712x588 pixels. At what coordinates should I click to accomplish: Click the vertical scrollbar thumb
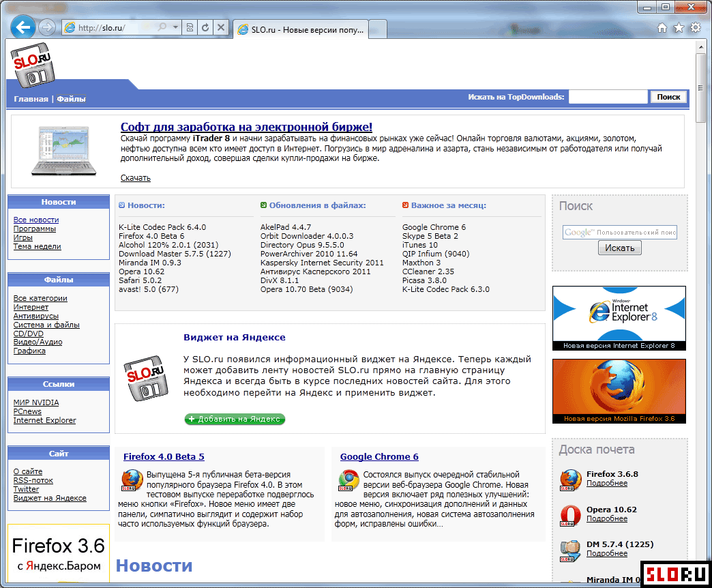[701, 85]
